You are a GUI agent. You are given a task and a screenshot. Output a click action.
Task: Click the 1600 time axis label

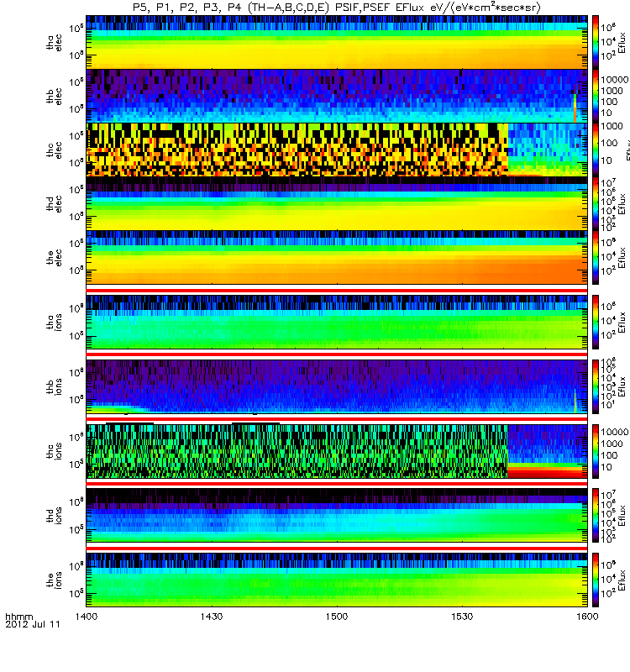pyautogui.click(x=587, y=617)
